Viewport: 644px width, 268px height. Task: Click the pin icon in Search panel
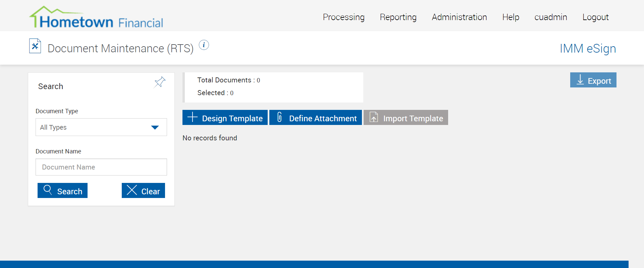pyautogui.click(x=160, y=82)
